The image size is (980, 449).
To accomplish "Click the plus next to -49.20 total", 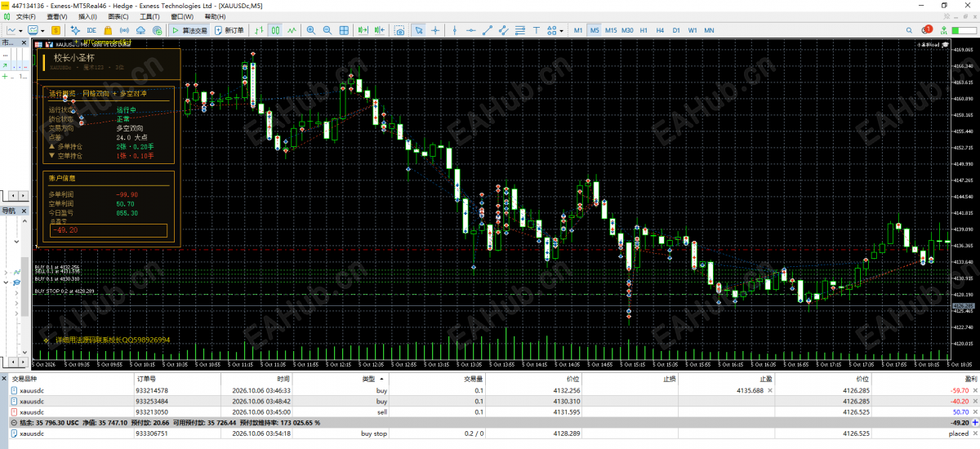I will coord(975,423).
